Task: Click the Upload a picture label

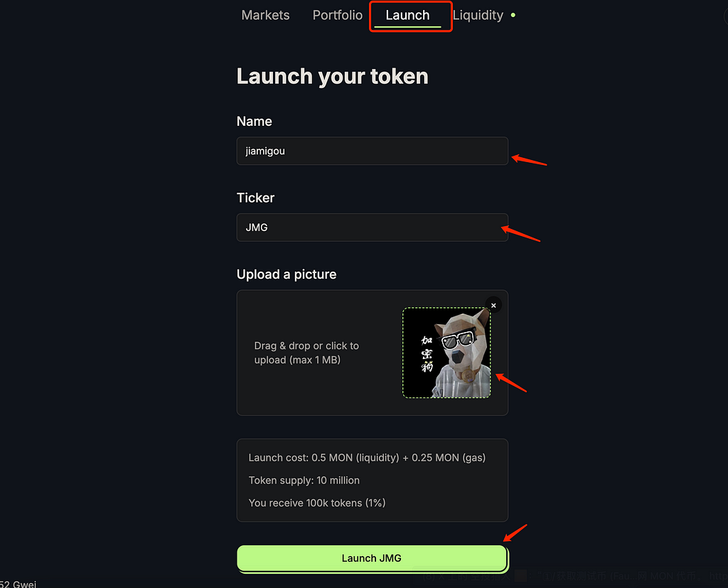Action: click(x=287, y=274)
